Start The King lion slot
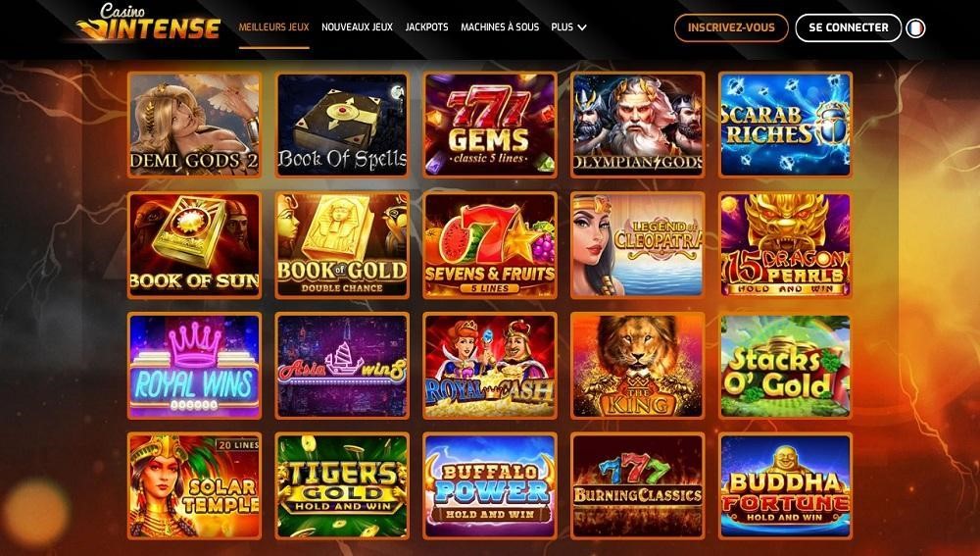This screenshot has width=980, height=556. pos(638,366)
